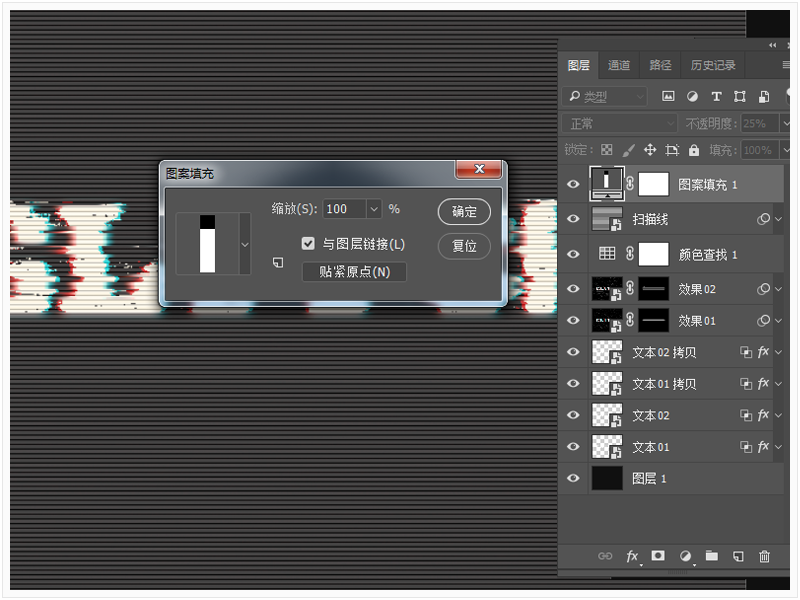The image size is (800, 600).
Task: Select the 图案填充 1 layer thumbnail
Action: click(607, 184)
